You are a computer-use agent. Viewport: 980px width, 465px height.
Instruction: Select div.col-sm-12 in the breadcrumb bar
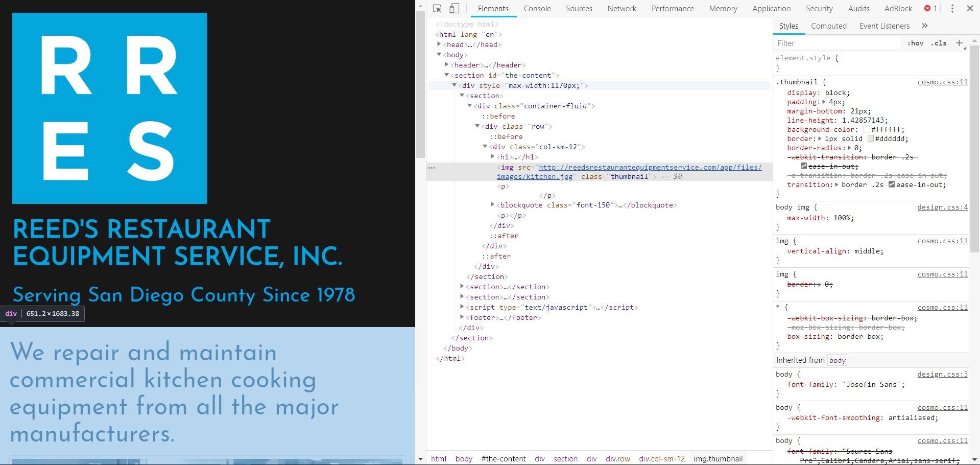662,458
